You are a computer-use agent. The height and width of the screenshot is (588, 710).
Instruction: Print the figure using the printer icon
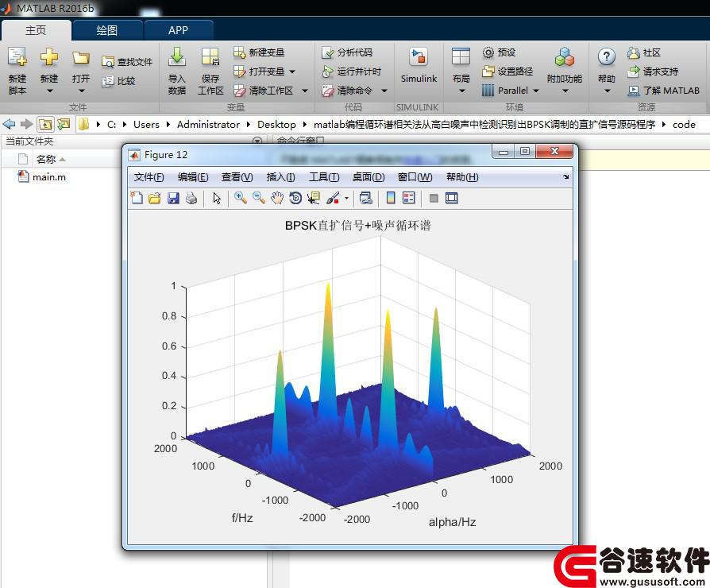pyautogui.click(x=191, y=198)
